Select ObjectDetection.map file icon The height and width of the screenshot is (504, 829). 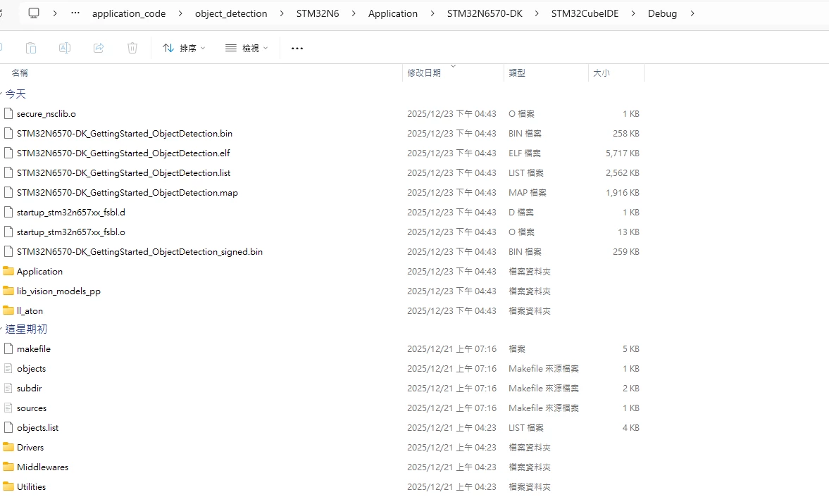[x=8, y=192]
